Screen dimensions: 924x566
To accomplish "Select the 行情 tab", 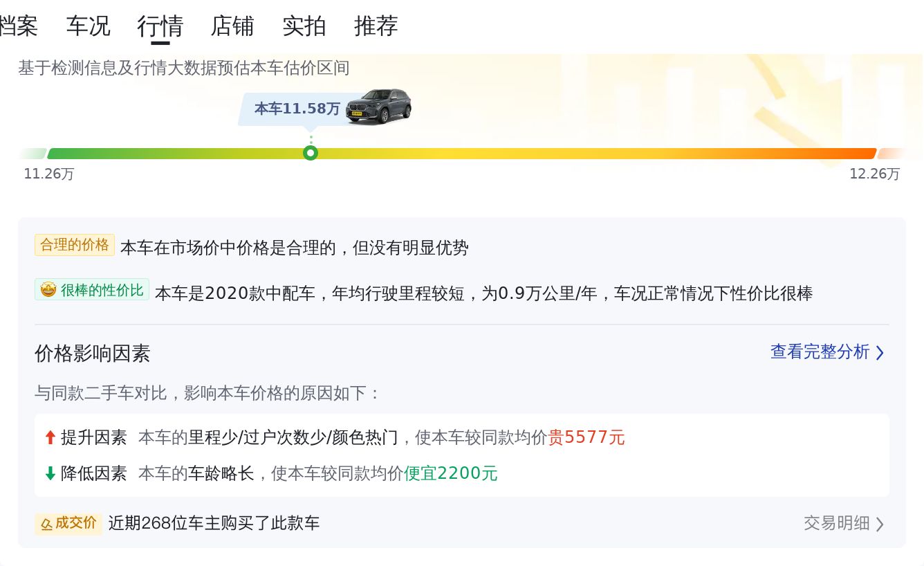I will coord(160,26).
